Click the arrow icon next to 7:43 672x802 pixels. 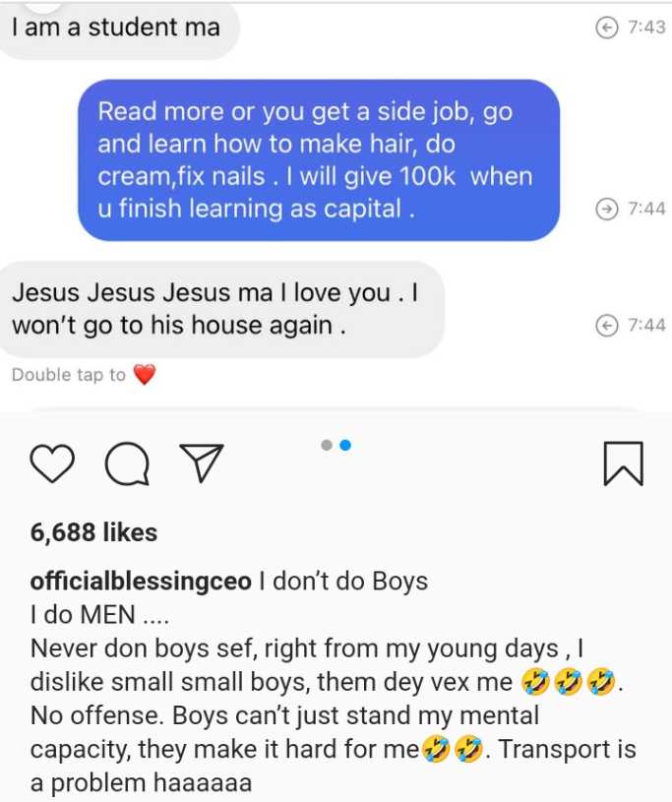[x=607, y=28]
